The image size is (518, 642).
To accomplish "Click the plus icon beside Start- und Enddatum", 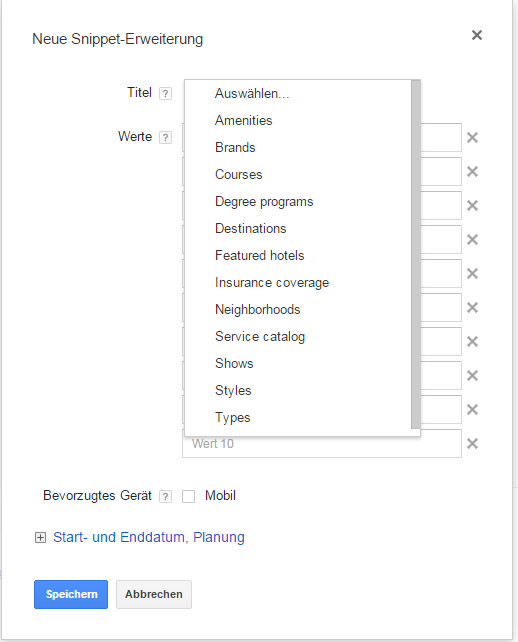I will point(40,538).
